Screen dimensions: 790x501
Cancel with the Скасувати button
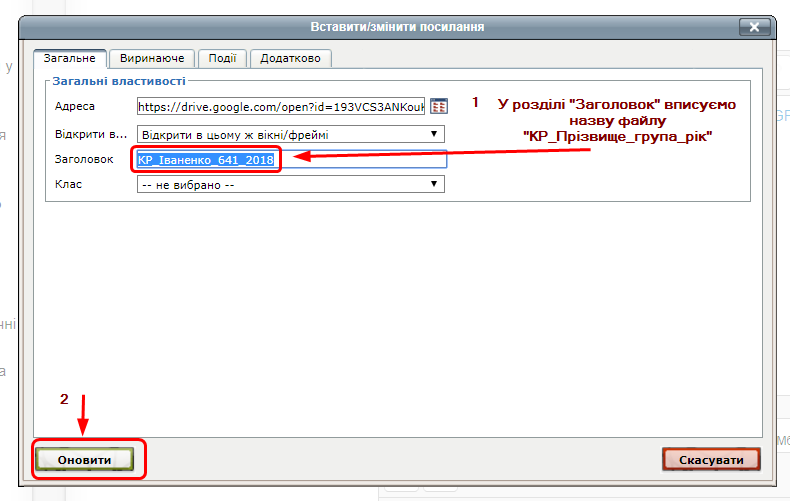711,459
